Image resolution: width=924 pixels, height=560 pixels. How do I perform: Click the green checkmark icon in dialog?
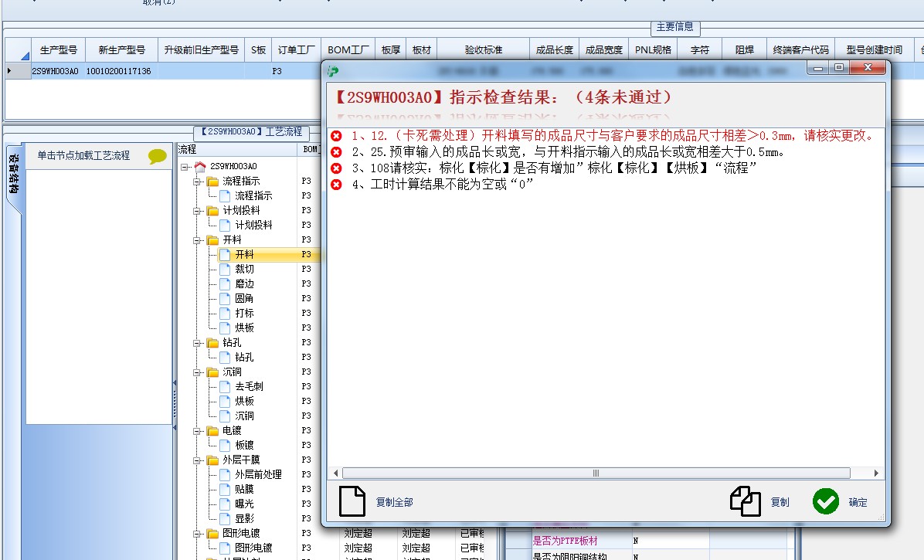pos(826,502)
